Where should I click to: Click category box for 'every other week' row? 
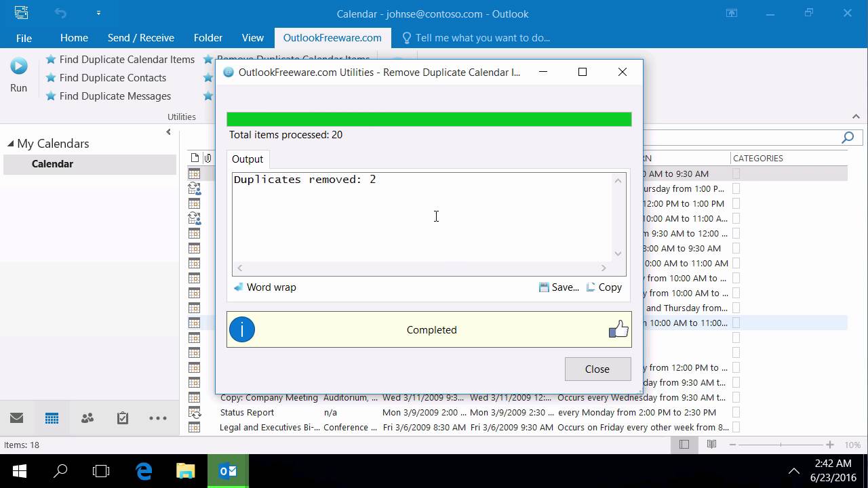point(736,427)
